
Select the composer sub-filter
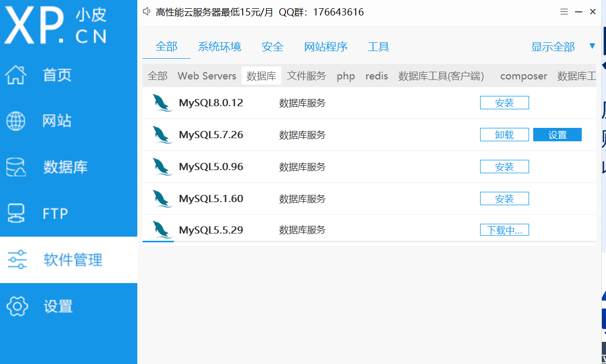524,76
